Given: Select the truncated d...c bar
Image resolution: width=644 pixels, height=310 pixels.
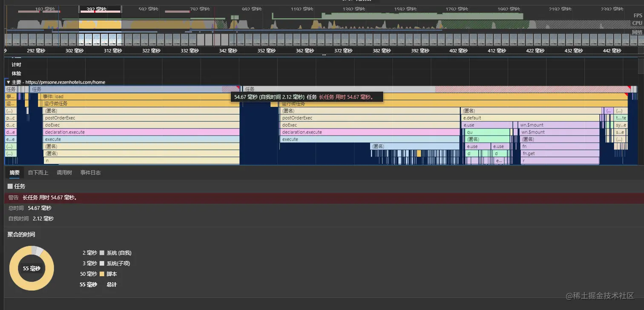Looking at the screenshot, I should pyautogui.click(x=10, y=125).
